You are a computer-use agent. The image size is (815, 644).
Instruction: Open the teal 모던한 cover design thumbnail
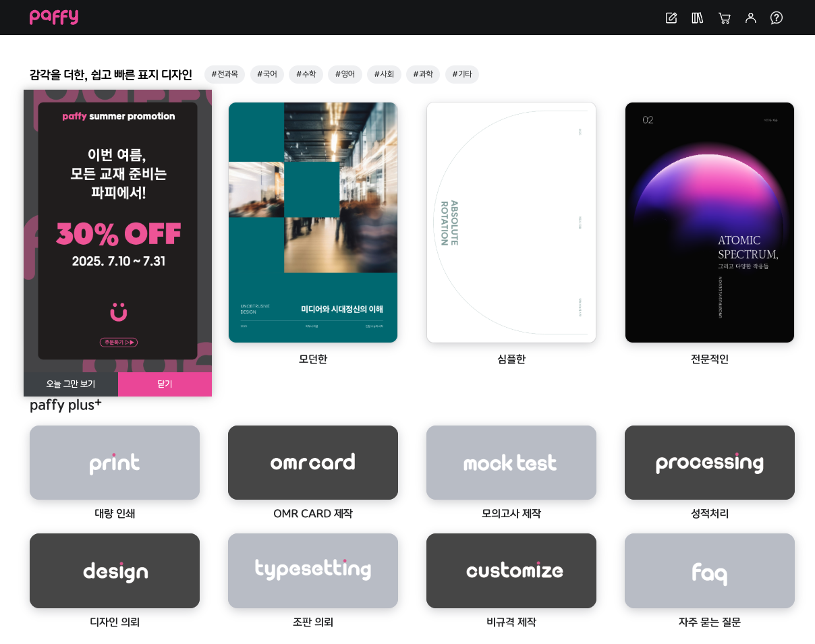click(313, 223)
